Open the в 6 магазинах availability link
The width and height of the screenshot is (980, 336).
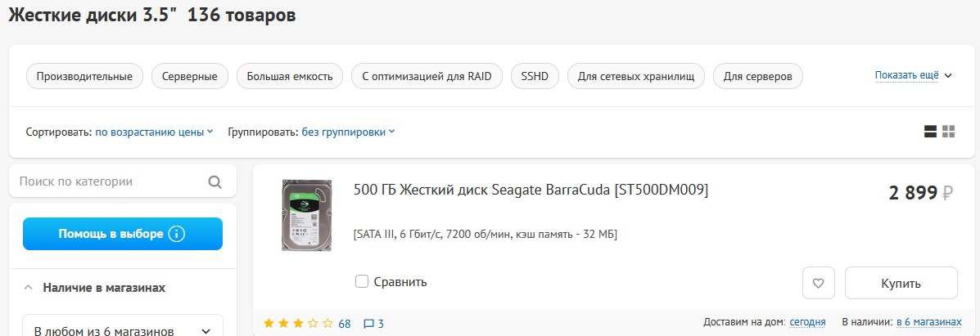pyautogui.click(x=929, y=322)
